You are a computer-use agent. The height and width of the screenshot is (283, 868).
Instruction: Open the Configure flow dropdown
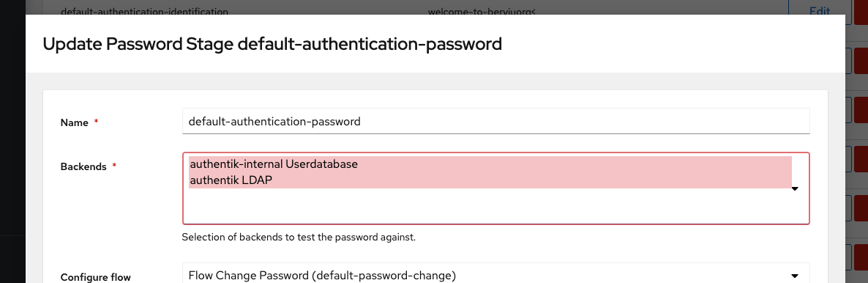click(496, 275)
